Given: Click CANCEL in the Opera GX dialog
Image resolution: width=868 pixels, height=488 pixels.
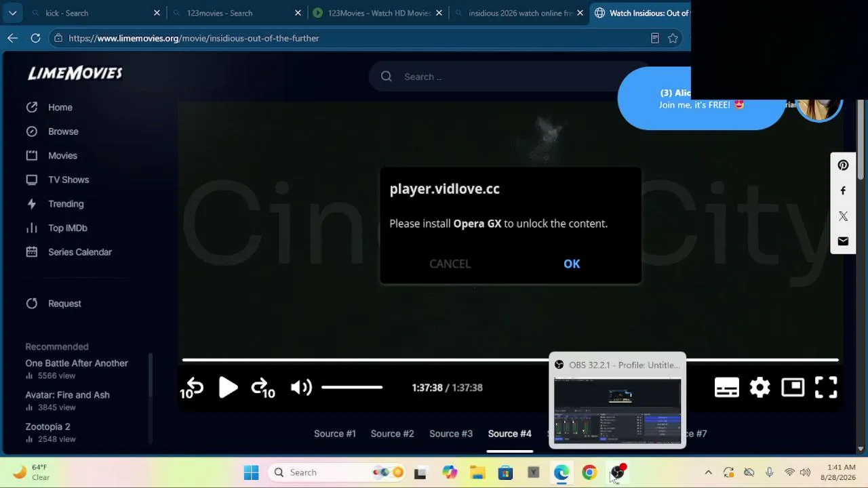Looking at the screenshot, I should [450, 264].
